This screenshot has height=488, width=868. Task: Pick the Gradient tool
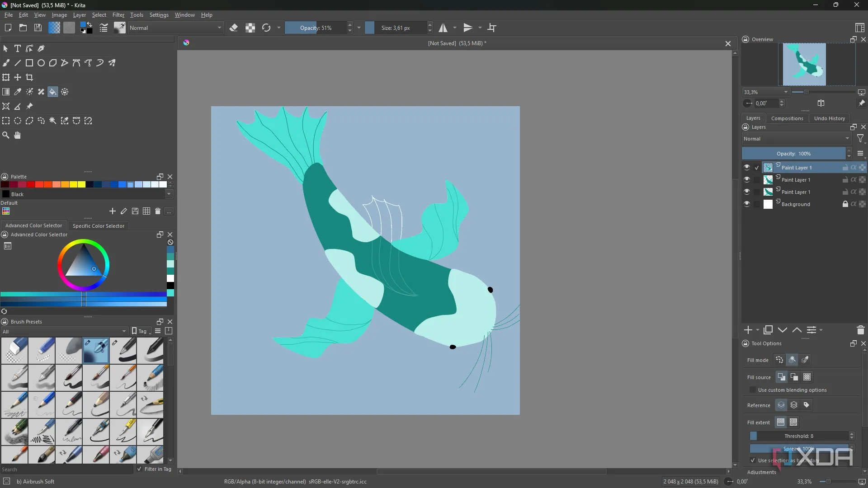click(x=6, y=92)
